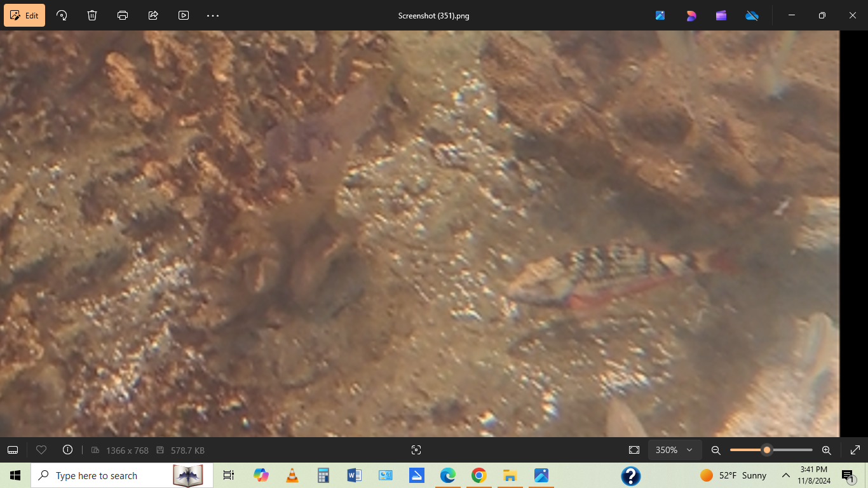Zoom out of the image
868x488 pixels.
pyautogui.click(x=715, y=450)
